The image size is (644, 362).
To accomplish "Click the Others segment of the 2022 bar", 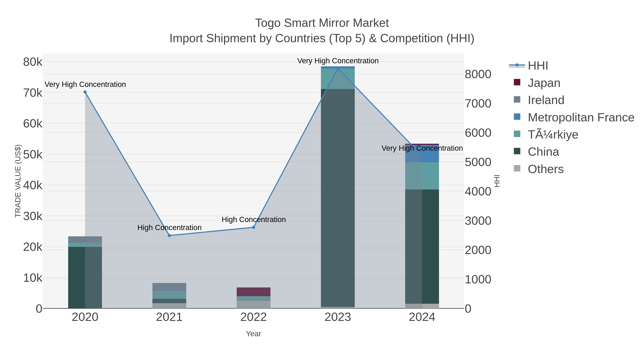I will tap(253, 304).
